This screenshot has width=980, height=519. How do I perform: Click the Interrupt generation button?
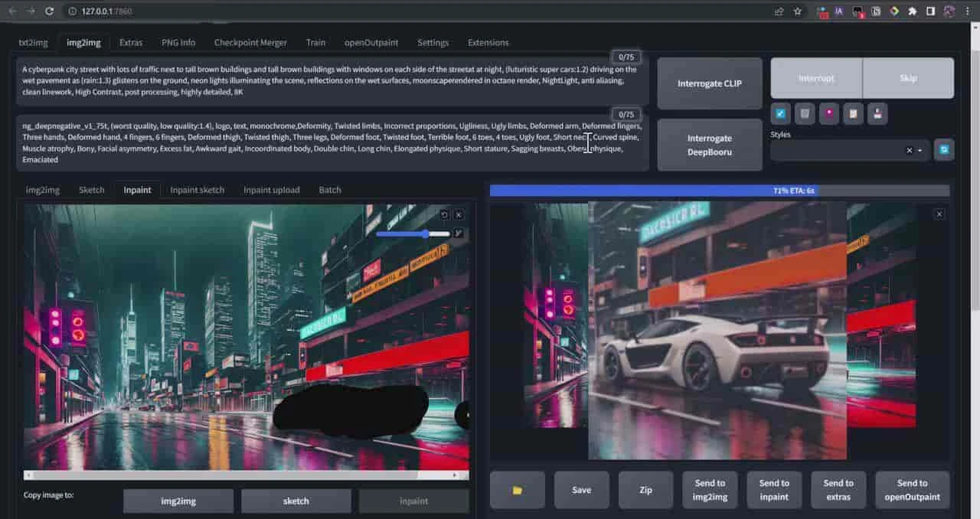tap(816, 78)
